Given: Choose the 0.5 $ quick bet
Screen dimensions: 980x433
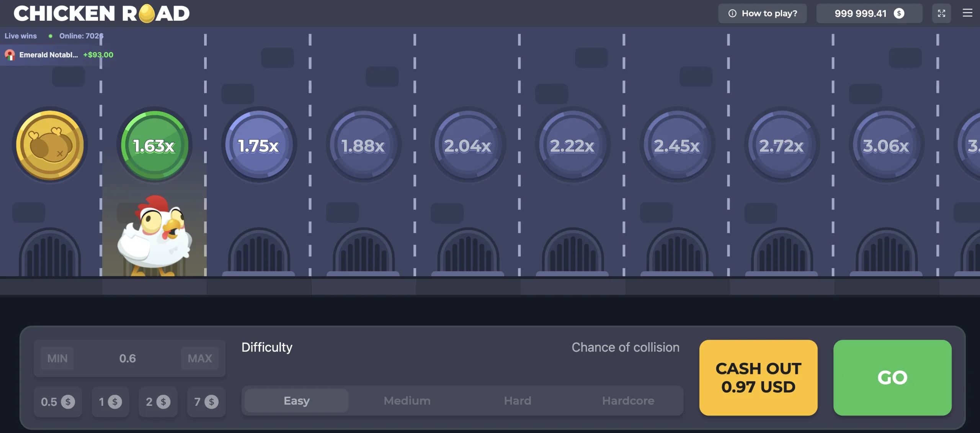Looking at the screenshot, I should [58, 402].
